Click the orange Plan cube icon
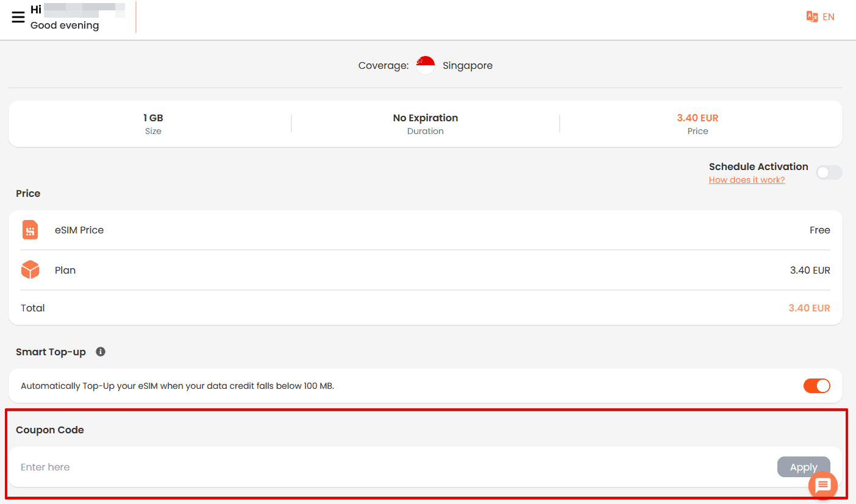 pyautogui.click(x=30, y=270)
